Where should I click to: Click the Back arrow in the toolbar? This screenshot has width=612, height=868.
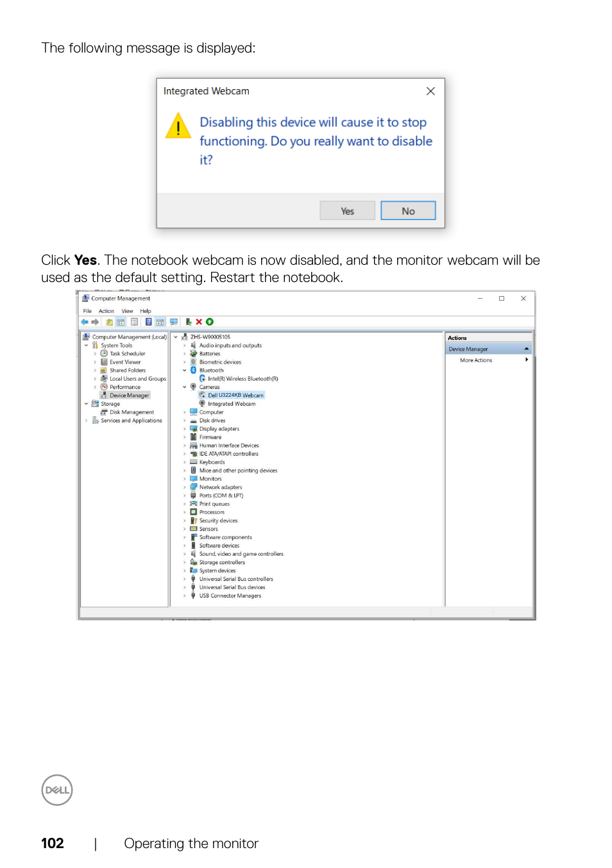click(85, 322)
